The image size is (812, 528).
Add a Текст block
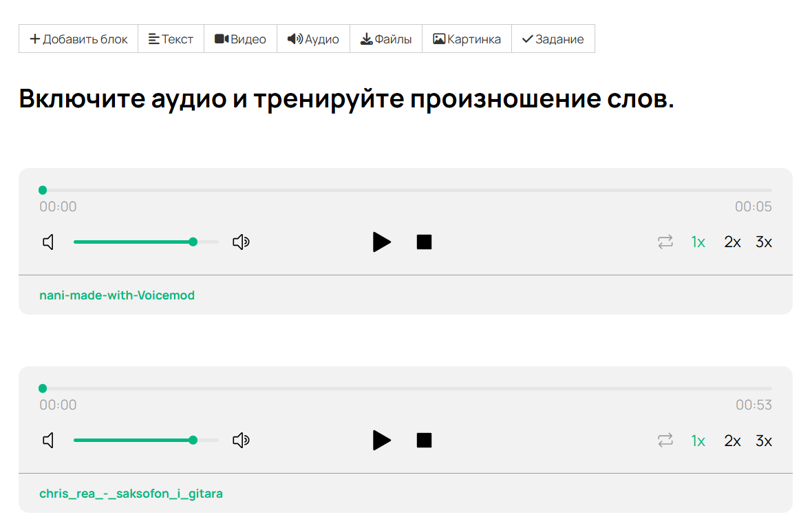click(171, 39)
